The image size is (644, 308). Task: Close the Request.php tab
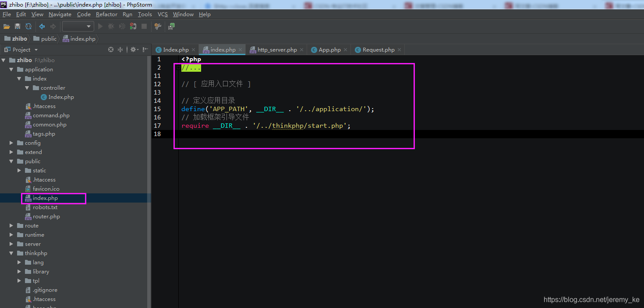(400, 50)
